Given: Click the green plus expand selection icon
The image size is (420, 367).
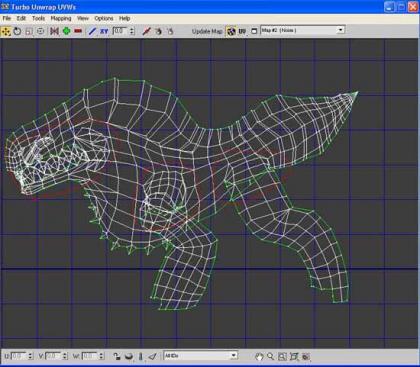Looking at the screenshot, I should (66, 31).
